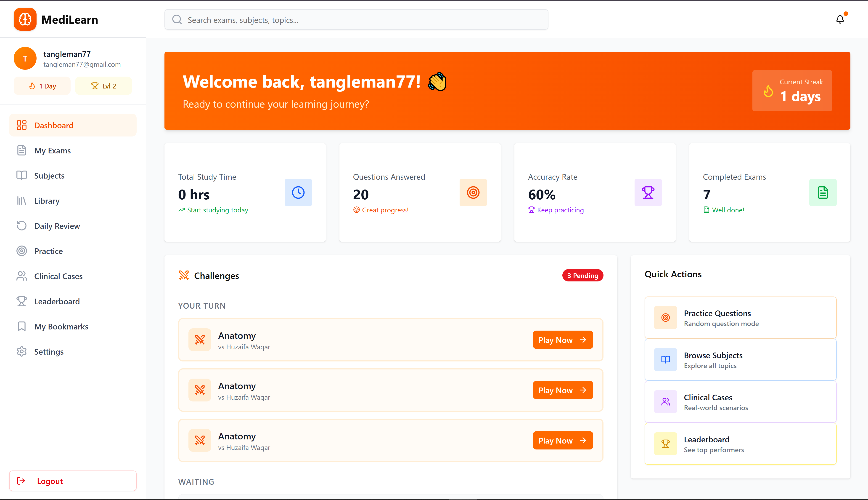Click the Lvl 2 badge
868x500 pixels.
tap(103, 86)
